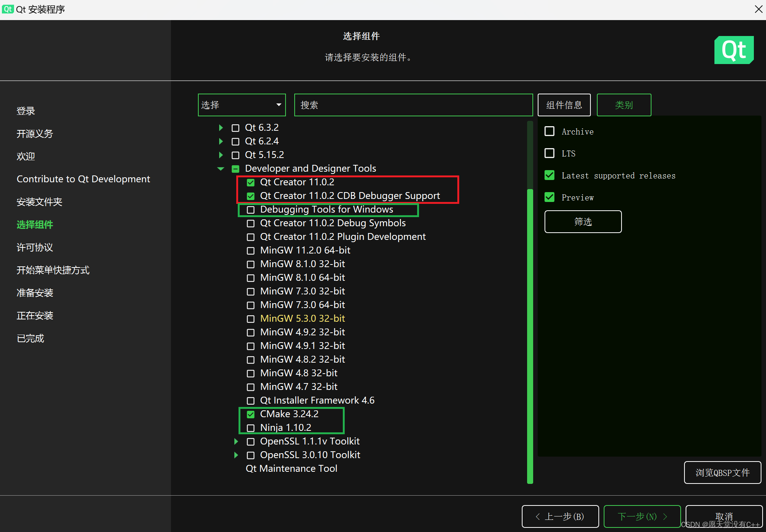Expand the Qt 5.15.2 tree item
This screenshot has height=532, width=766.
(x=221, y=155)
